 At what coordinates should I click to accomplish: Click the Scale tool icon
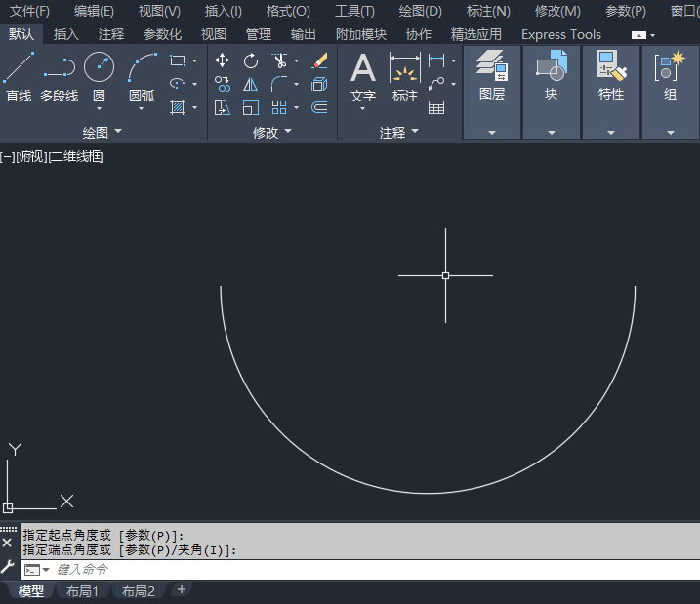point(251,107)
